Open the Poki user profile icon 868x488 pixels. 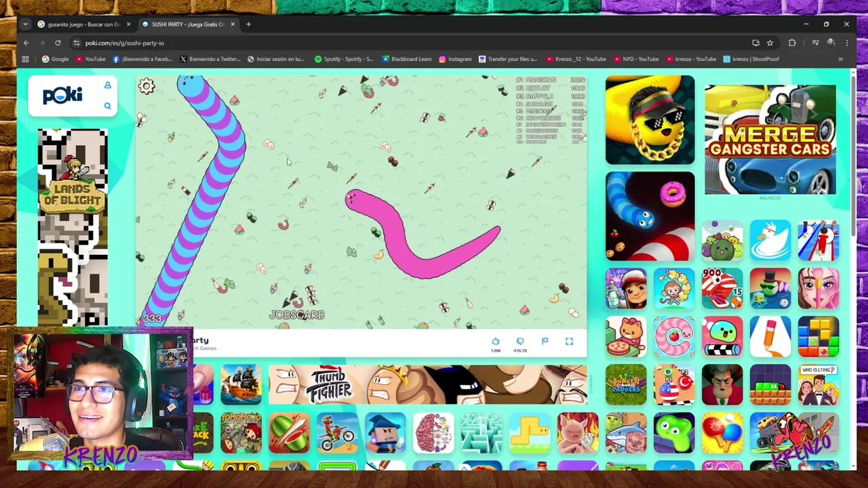point(107,85)
